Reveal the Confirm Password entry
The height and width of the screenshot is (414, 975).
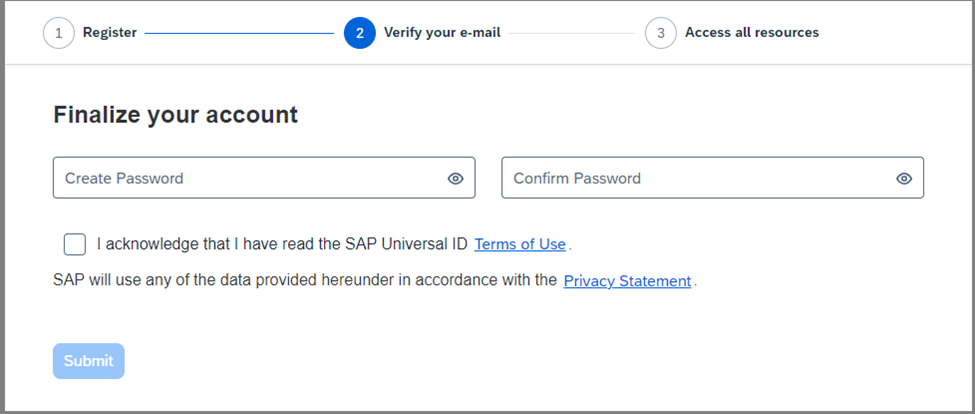click(x=903, y=178)
